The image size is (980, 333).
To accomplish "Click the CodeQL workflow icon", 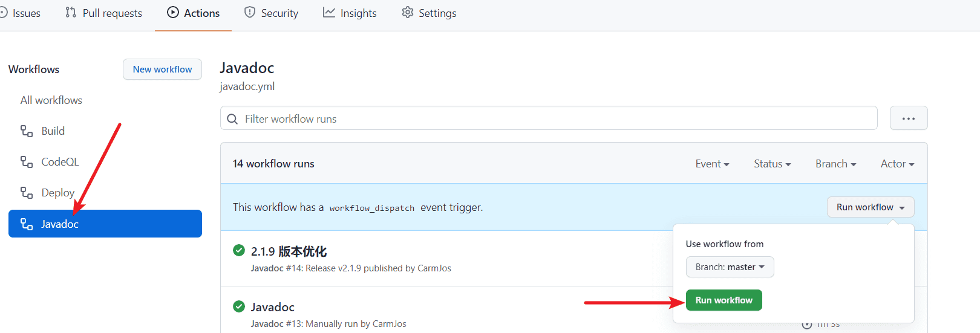I will pos(27,162).
